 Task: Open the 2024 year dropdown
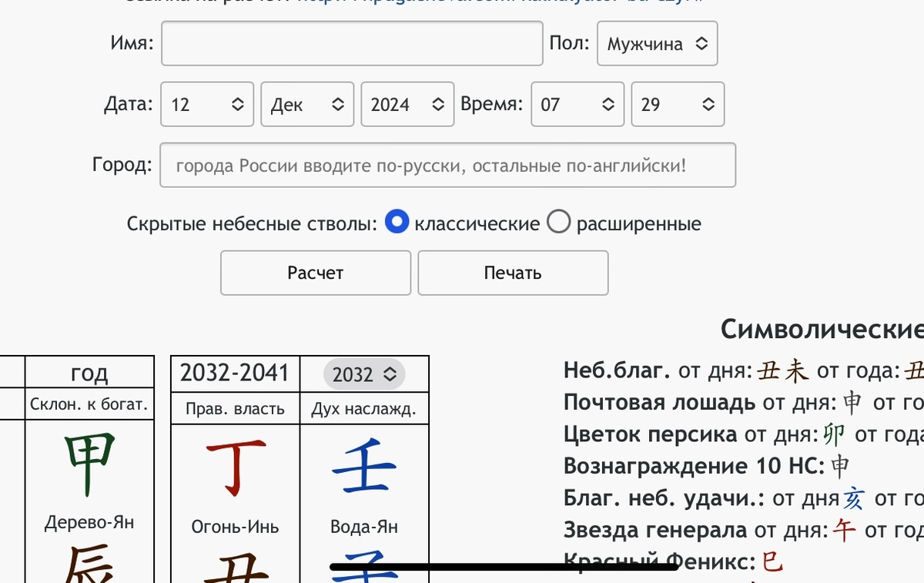[407, 104]
